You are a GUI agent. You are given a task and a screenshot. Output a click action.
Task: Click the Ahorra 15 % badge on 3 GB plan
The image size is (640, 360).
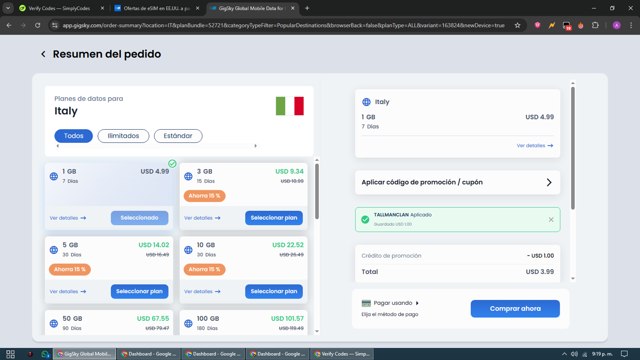pyautogui.click(x=204, y=196)
